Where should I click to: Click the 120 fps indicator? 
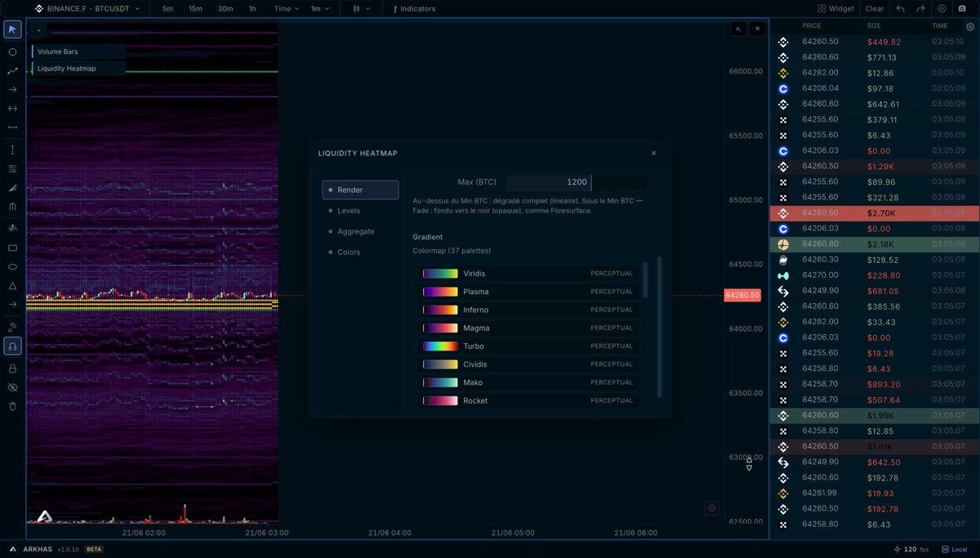912,549
